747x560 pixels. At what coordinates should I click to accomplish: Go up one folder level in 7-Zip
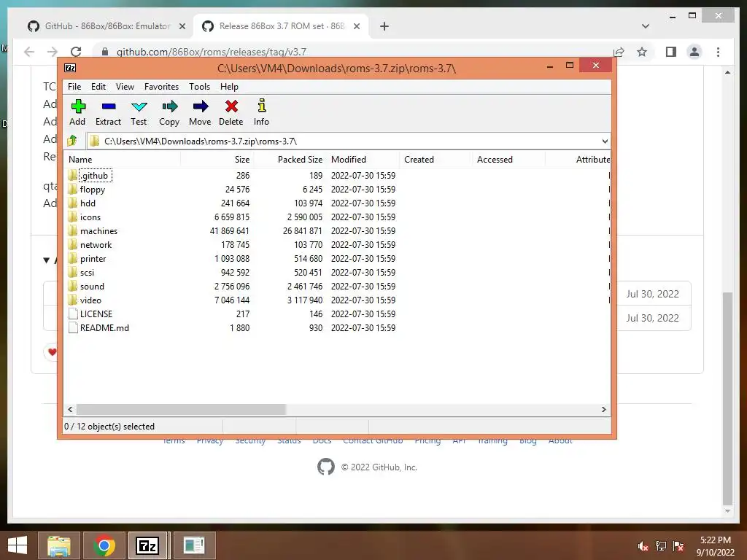[72, 141]
